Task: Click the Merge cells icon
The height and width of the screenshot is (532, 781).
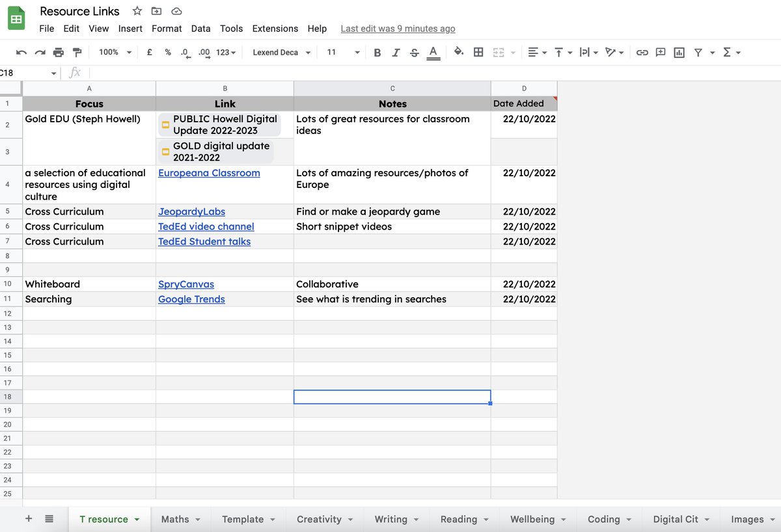Action: pos(499,52)
